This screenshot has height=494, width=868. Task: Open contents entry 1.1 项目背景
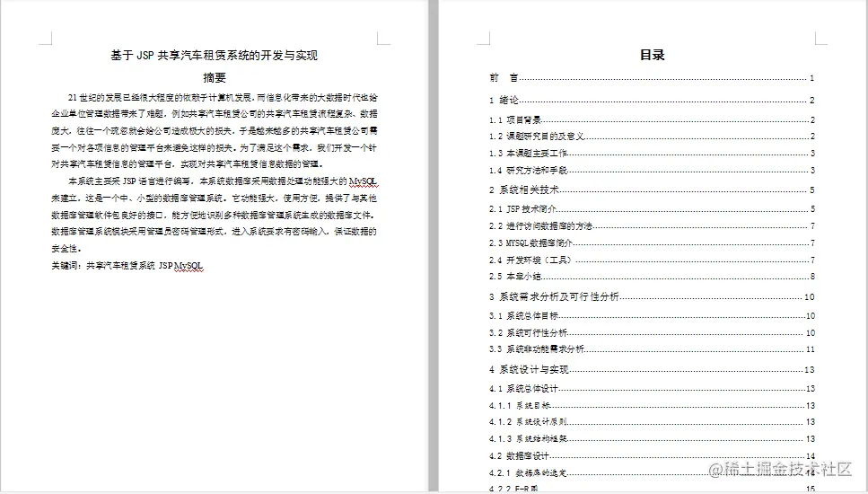[x=652, y=119]
